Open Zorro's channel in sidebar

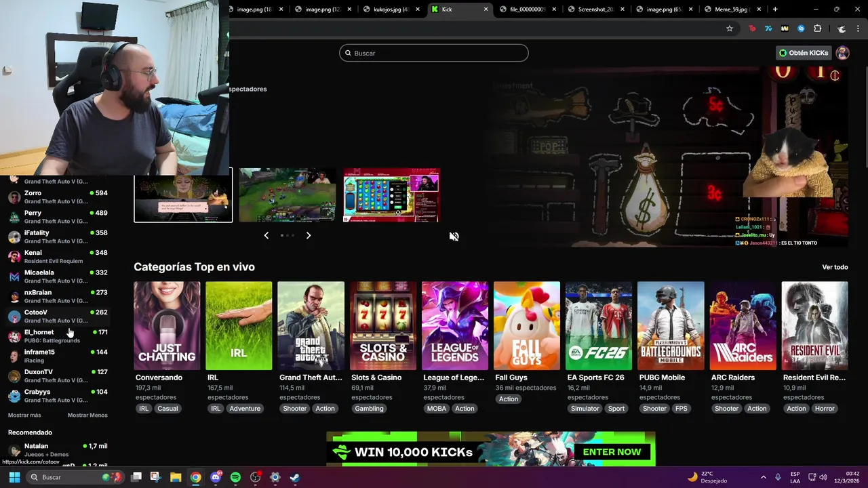[x=58, y=197]
